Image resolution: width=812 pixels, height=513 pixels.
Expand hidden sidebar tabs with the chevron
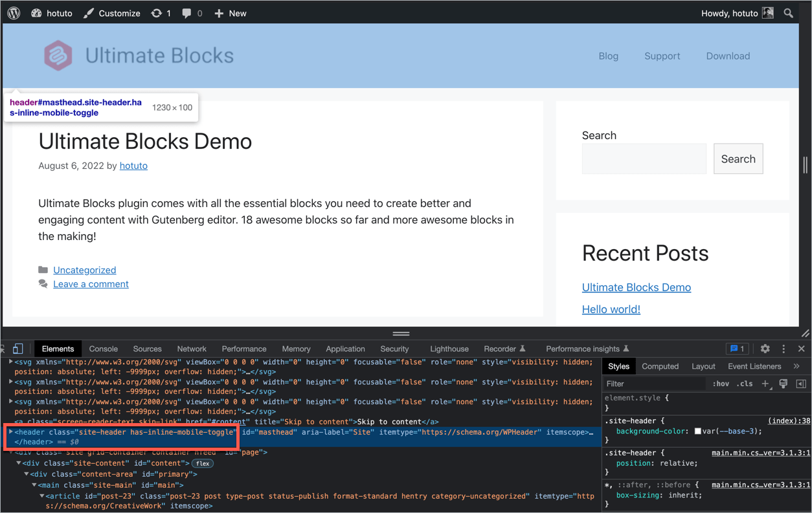(x=797, y=366)
